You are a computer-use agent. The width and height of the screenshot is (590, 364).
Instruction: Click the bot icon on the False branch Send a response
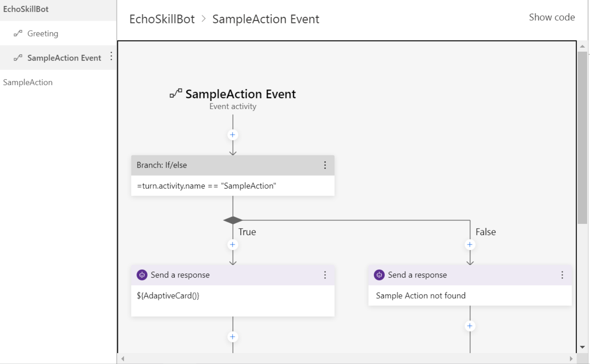[x=379, y=275]
